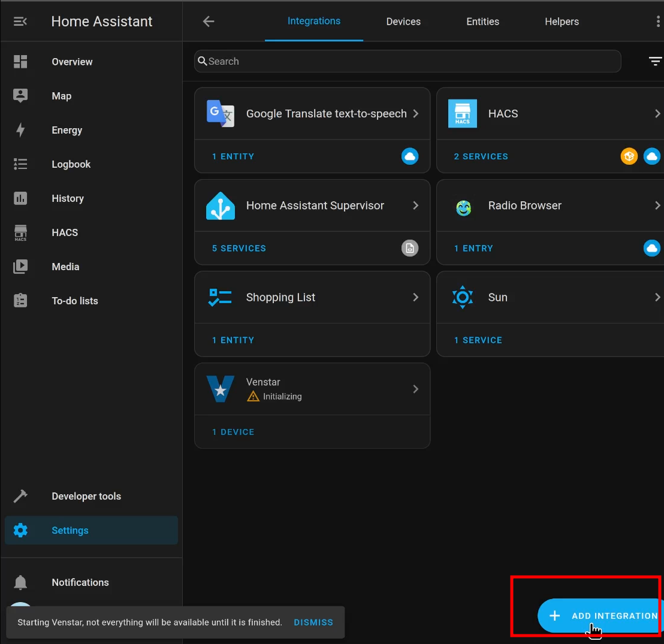Click the HACS integration logo

click(463, 113)
